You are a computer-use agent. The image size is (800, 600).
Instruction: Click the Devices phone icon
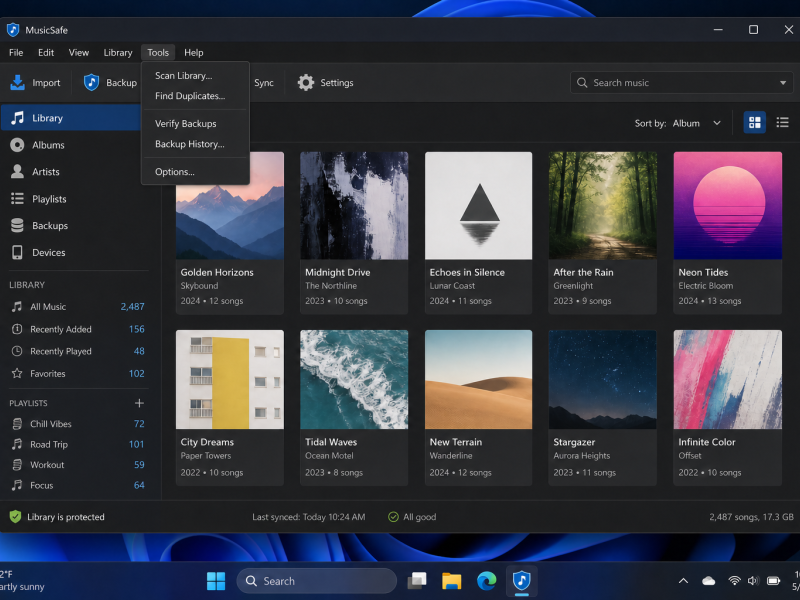17,252
